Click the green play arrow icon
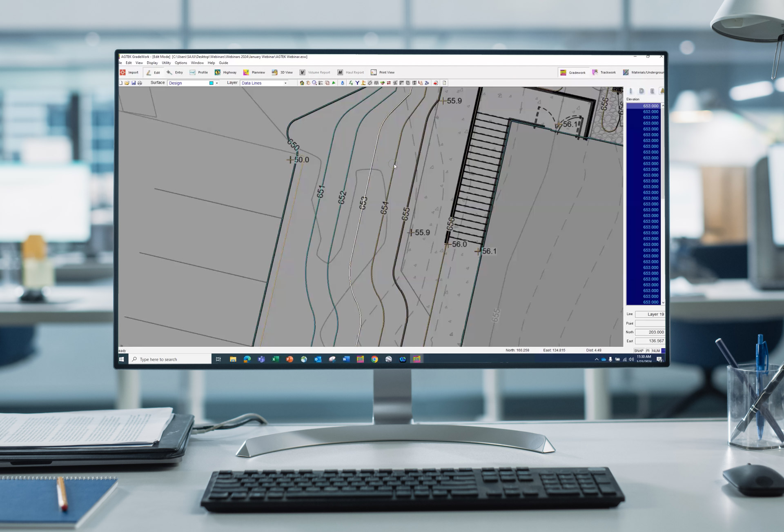 tap(334, 83)
